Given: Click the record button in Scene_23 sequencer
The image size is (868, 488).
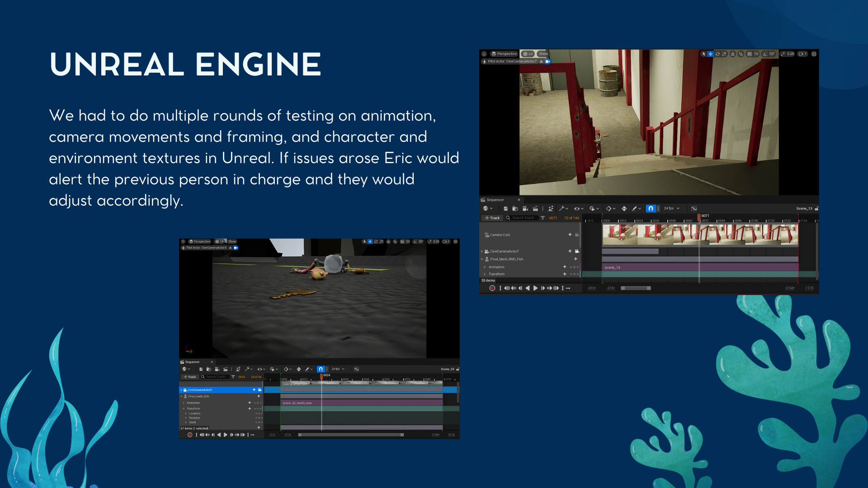Looking at the screenshot, I should point(190,435).
